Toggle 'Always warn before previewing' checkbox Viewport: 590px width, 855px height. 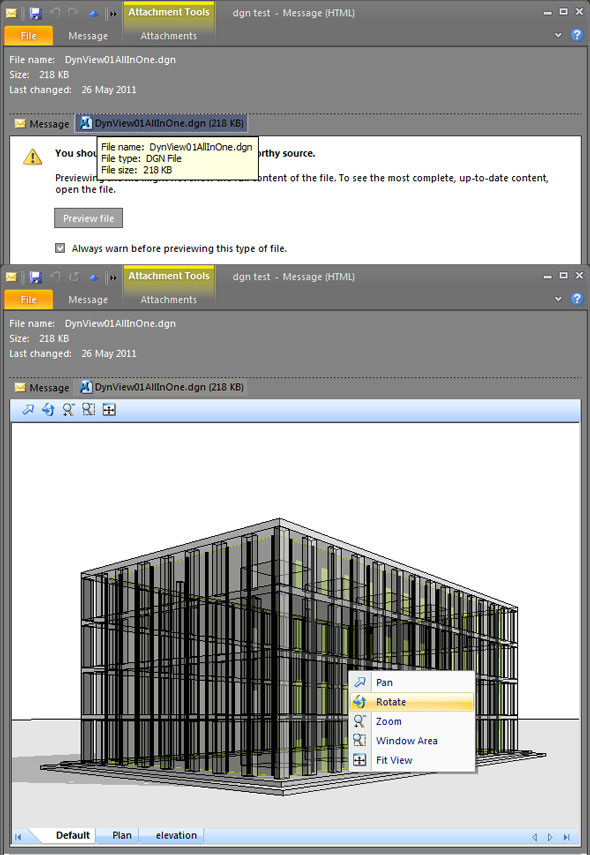tap(60, 248)
